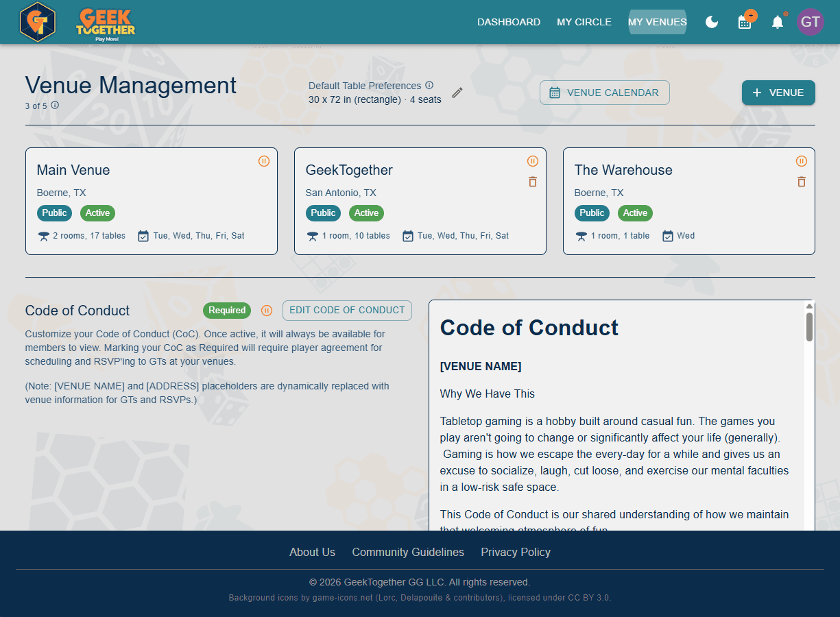Open the Venue Calendar button
The height and width of the screenshot is (617, 840).
[605, 93]
